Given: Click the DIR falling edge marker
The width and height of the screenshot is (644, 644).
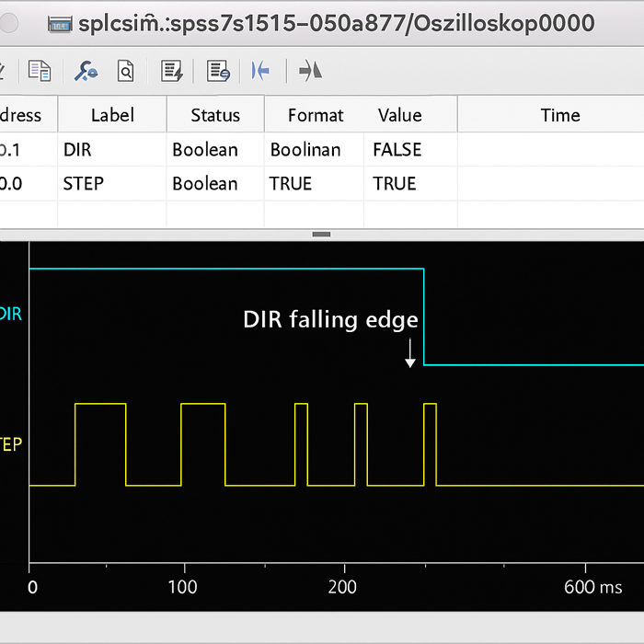Looking at the screenshot, I should pyautogui.click(x=410, y=351).
